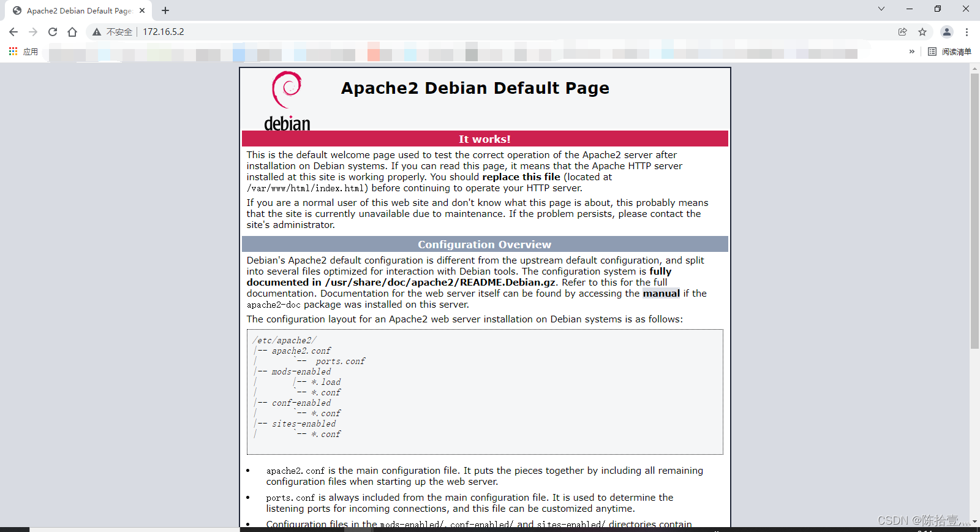Open the reading list
980x532 pixels.
coord(949,51)
